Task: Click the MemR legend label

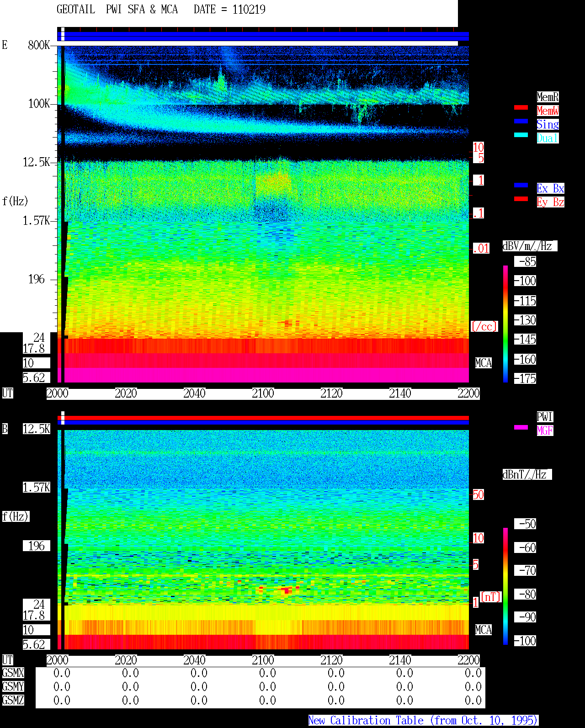Action: click(x=548, y=97)
